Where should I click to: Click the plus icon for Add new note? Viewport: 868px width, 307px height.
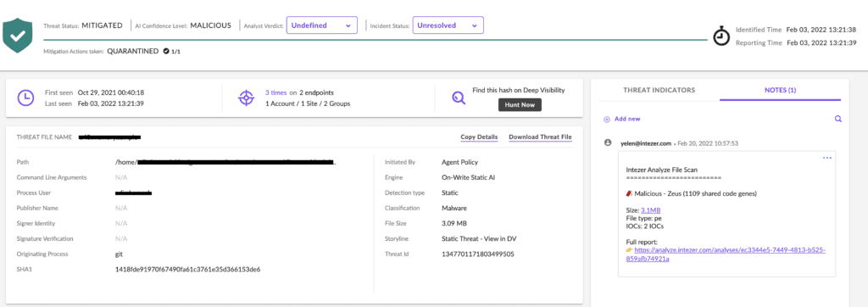pos(607,119)
